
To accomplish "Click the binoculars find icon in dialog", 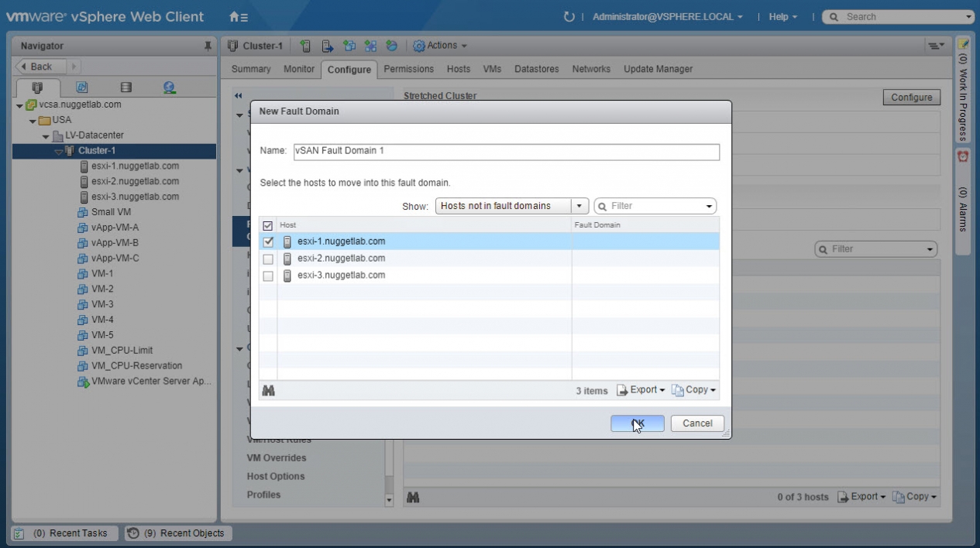I will 268,391.
